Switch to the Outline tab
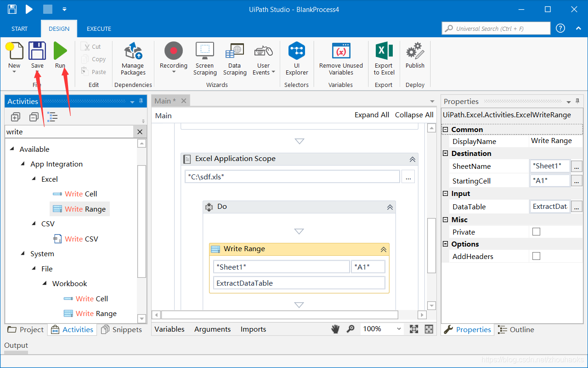This screenshot has height=368, width=588. pyautogui.click(x=516, y=329)
